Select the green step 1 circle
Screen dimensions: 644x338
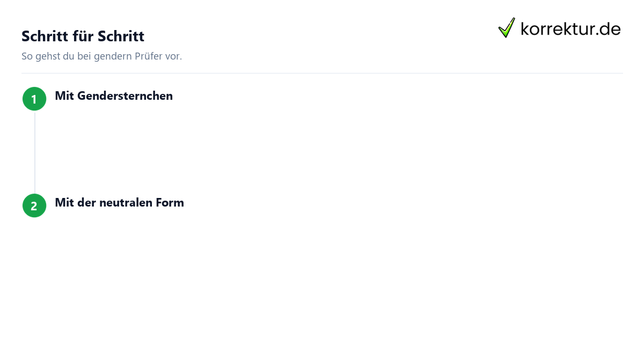click(34, 99)
